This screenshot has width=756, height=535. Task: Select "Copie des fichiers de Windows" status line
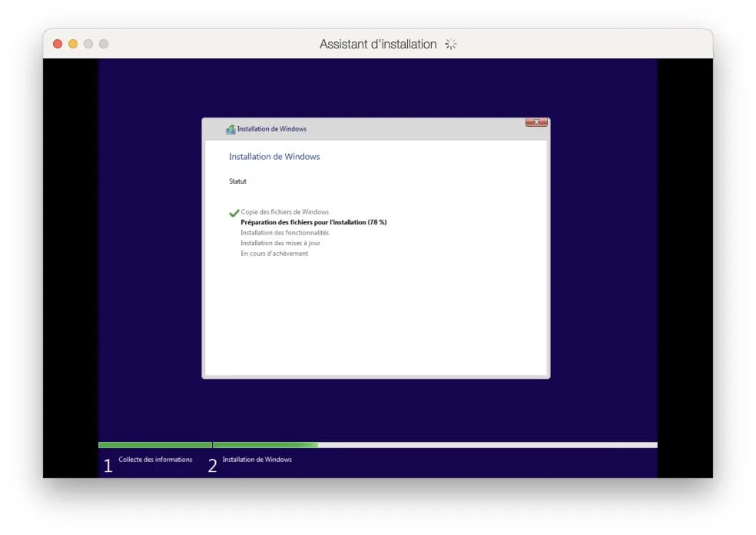tap(284, 212)
